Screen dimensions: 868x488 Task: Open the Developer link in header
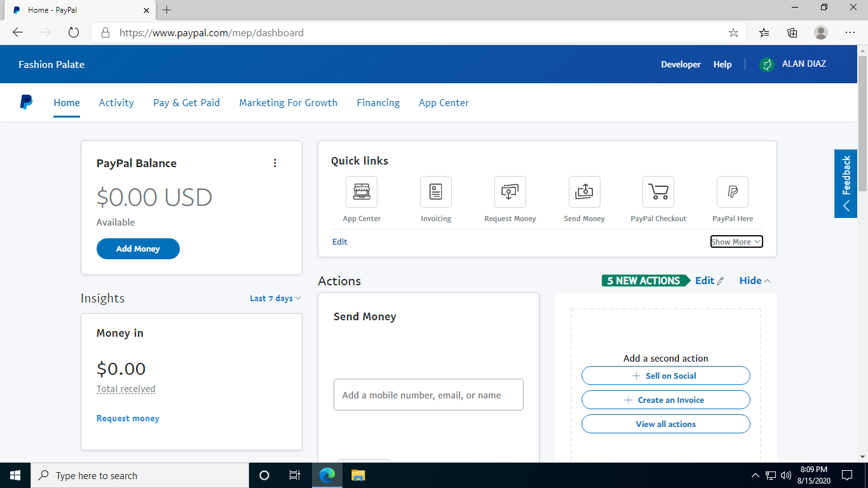click(x=681, y=64)
